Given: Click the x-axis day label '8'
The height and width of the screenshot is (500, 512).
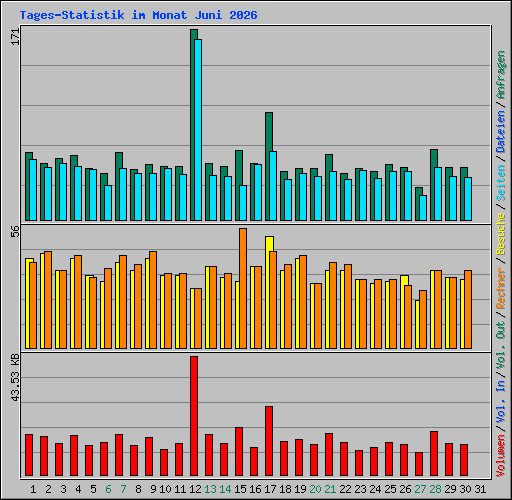Looking at the screenshot, I should click(138, 489).
